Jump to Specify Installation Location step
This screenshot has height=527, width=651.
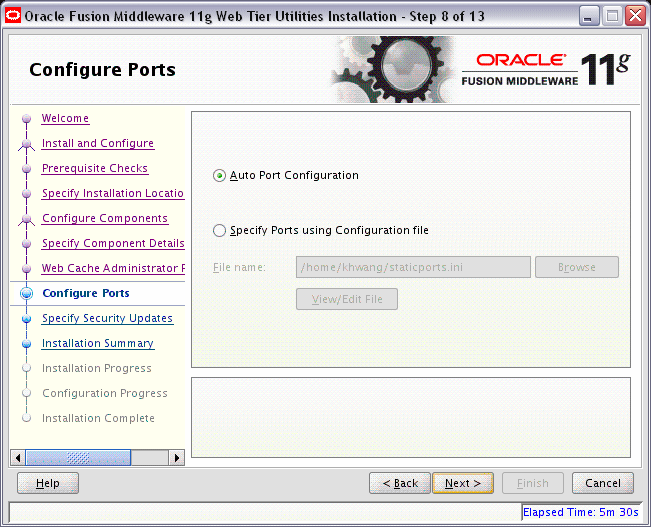click(x=113, y=193)
